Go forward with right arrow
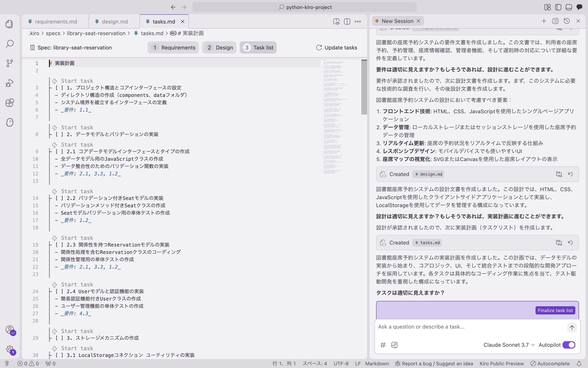 [x=184, y=7]
